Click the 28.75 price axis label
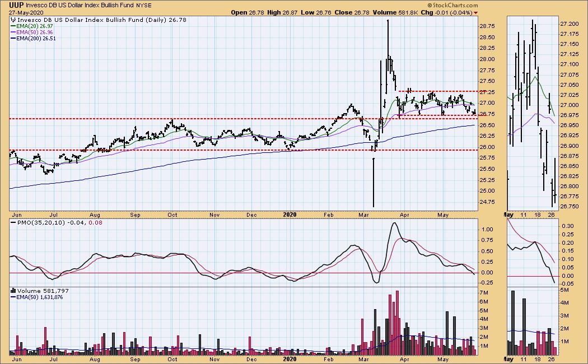The height and width of the screenshot is (364, 588). [x=487, y=26]
